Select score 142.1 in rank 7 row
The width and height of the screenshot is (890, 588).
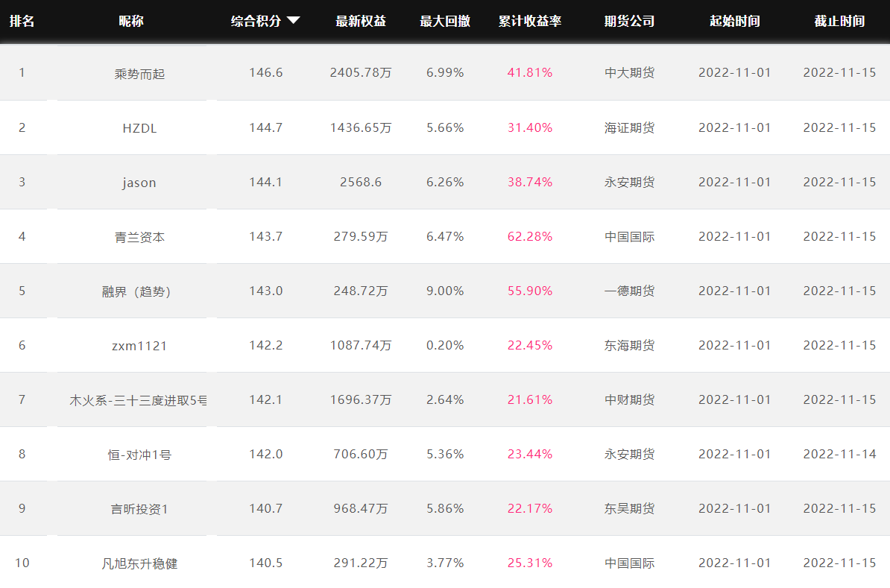[x=265, y=400]
